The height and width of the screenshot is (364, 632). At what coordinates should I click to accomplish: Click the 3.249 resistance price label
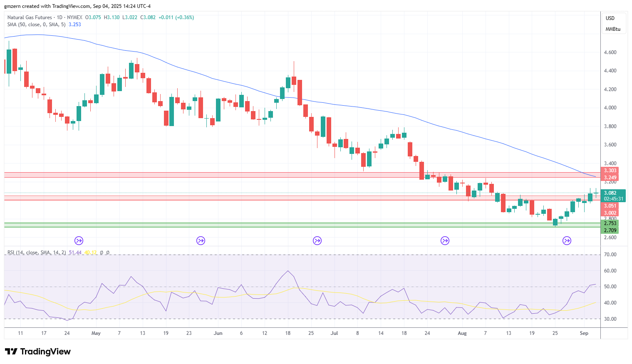[x=610, y=178]
